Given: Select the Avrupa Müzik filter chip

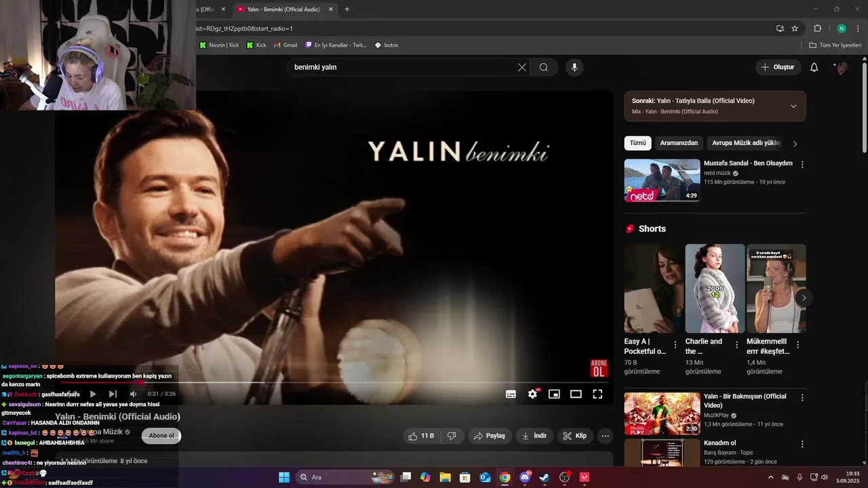Looking at the screenshot, I should click(x=746, y=143).
